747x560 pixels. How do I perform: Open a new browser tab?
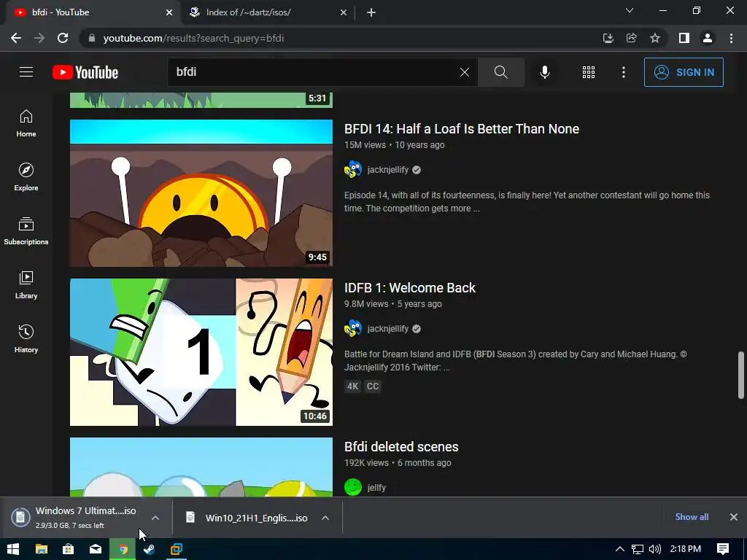pyautogui.click(x=371, y=12)
